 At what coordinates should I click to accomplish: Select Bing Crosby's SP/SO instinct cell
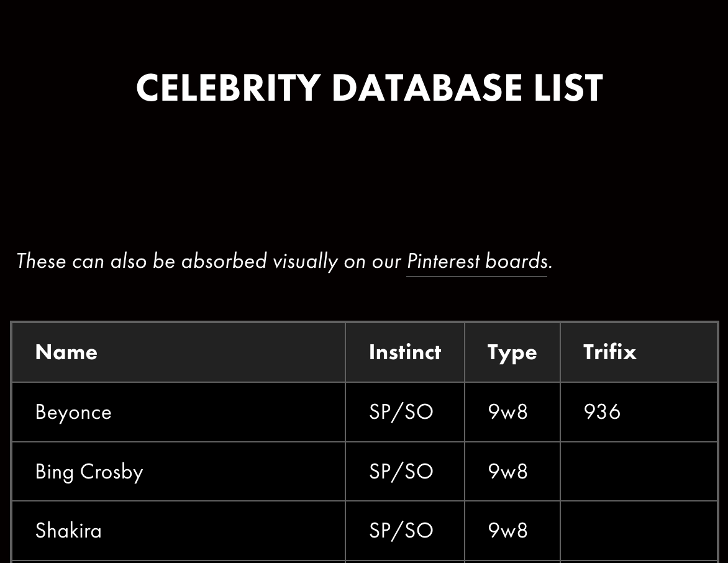pos(401,472)
